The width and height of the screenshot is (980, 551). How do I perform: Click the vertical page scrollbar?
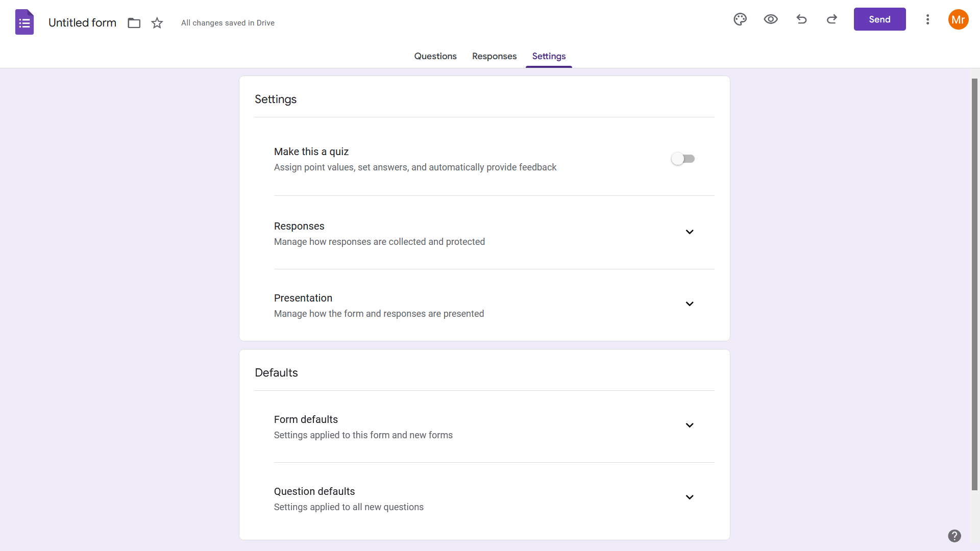click(974, 284)
